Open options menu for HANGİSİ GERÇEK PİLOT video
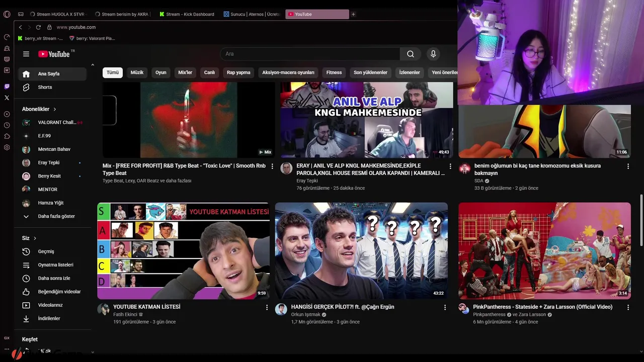644x362 pixels. pyautogui.click(x=445, y=307)
